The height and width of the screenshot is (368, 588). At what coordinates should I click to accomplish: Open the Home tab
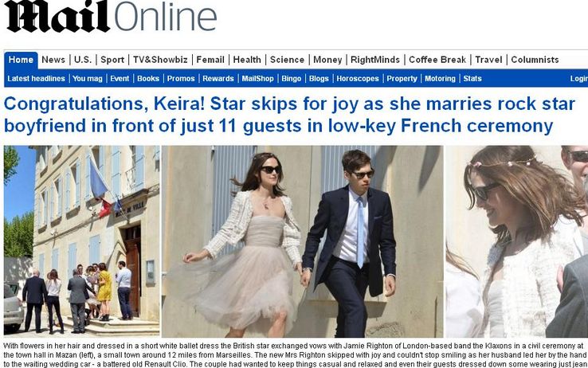coord(21,60)
